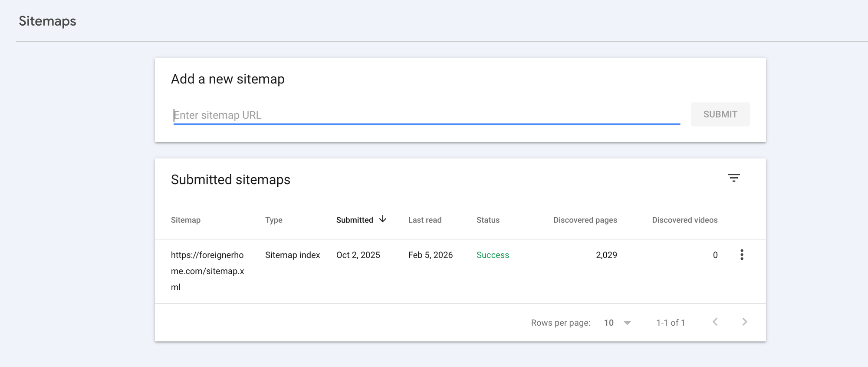
Task: Sort by the Submitted column header
Action: click(x=355, y=220)
